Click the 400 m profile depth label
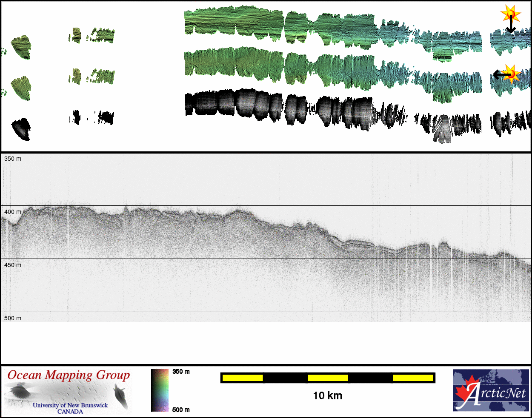Viewport: 532px width, 418px height. pos(13,212)
